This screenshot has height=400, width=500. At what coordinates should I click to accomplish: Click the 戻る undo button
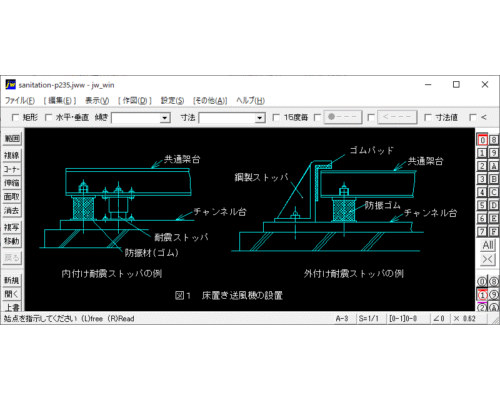12,258
